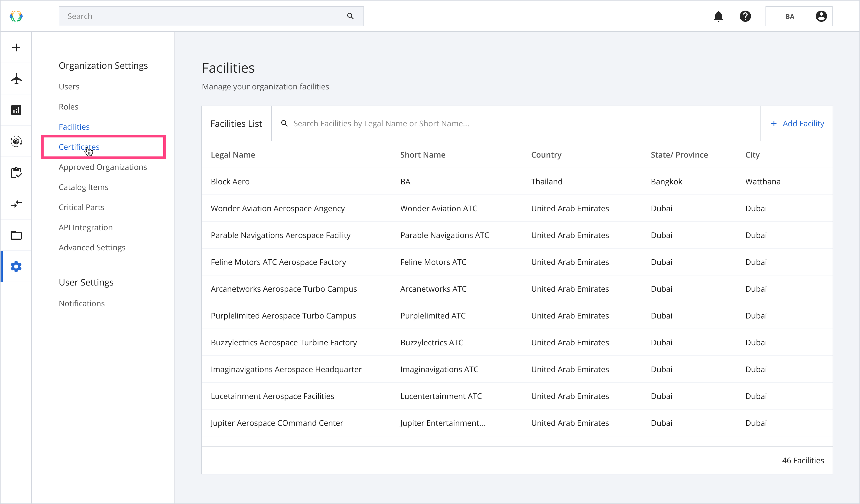
Task: Select Purplelimited Aerospace Turbo Campus row
Action: tap(517, 316)
